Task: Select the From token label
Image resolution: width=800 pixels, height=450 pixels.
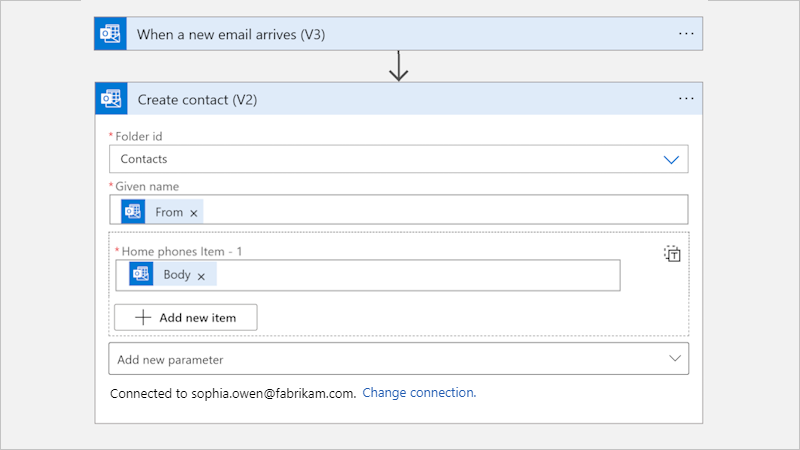Action: point(169,212)
